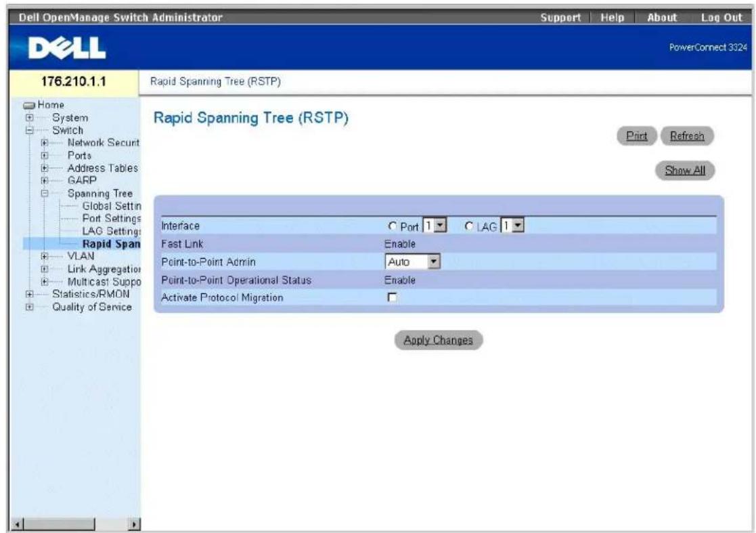Click the Point-to-Point Operational Status label
The width and height of the screenshot is (756, 533).
coord(236,280)
